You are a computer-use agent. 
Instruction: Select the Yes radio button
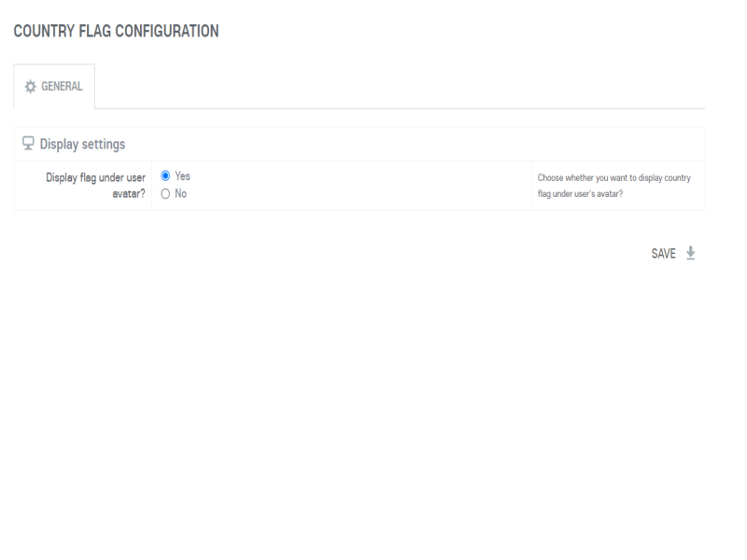pyautogui.click(x=165, y=175)
